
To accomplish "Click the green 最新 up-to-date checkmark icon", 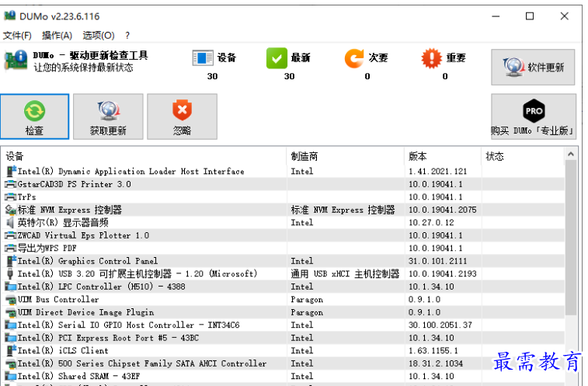I will (277, 58).
